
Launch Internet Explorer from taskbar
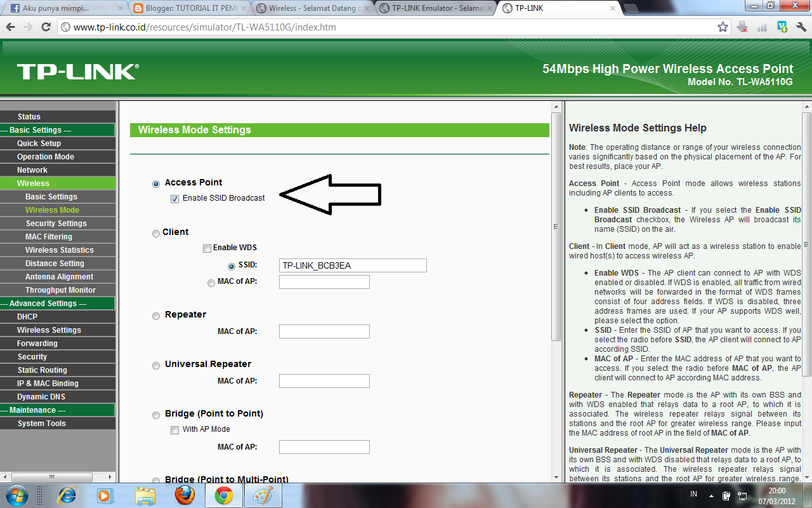point(67,495)
